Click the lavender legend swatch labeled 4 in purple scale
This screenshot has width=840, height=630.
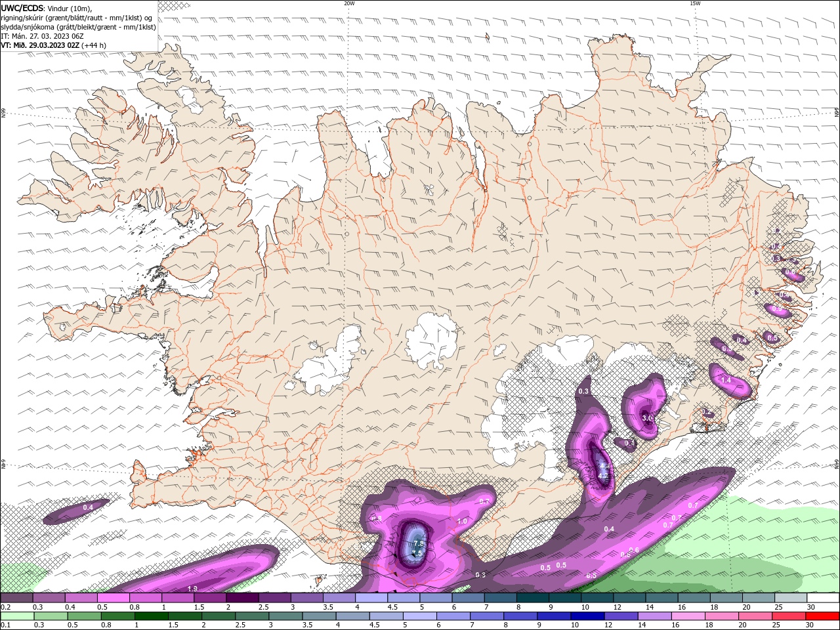pyautogui.click(x=371, y=598)
